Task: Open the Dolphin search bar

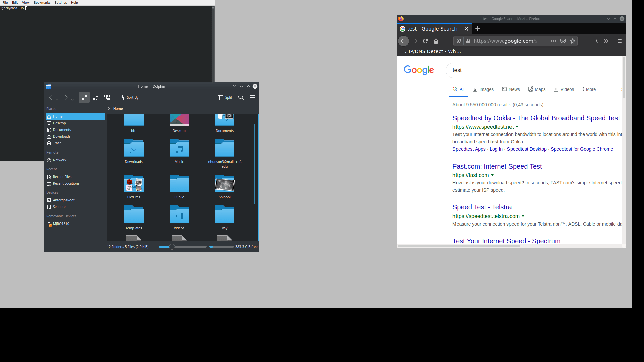Action: pyautogui.click(x=241, y=97)
